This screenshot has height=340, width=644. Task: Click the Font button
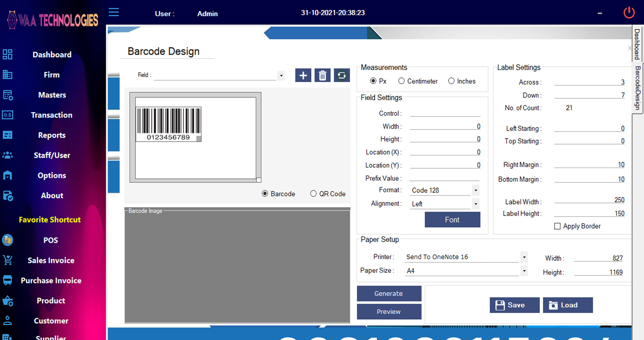click(x=452, y=220)
